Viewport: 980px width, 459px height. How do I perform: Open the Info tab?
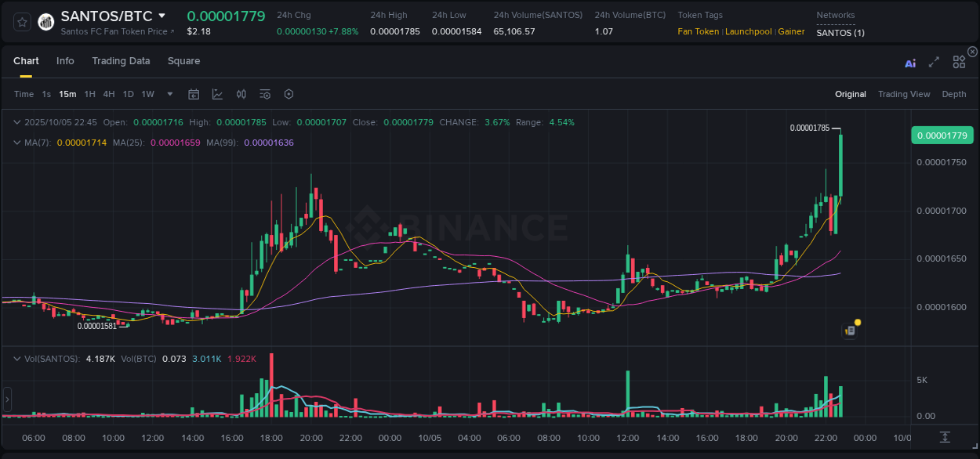(65, 61)
